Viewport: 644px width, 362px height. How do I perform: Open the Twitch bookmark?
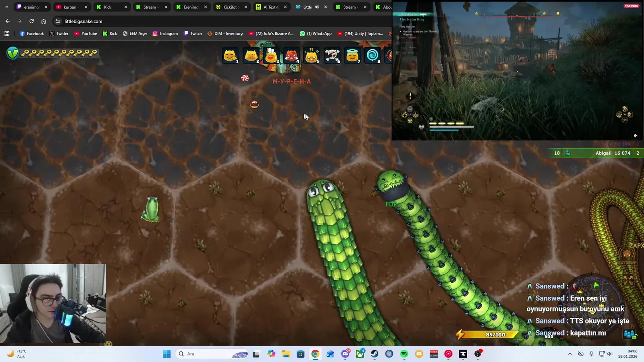192,34
